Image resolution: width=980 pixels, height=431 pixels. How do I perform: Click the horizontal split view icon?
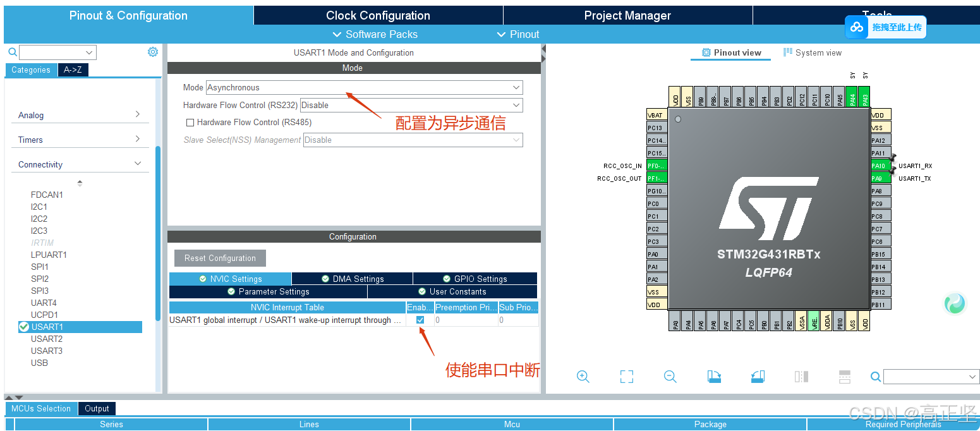(845, 377)
